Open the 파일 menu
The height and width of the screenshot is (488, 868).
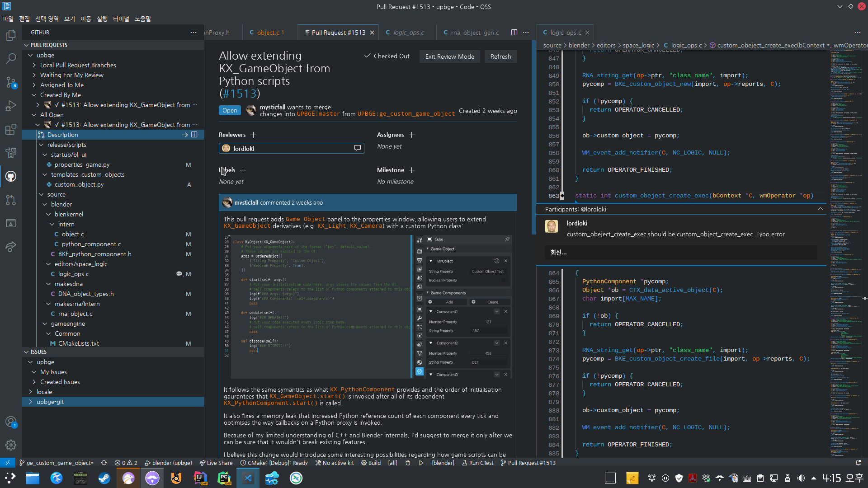click(x=8, y=19)
